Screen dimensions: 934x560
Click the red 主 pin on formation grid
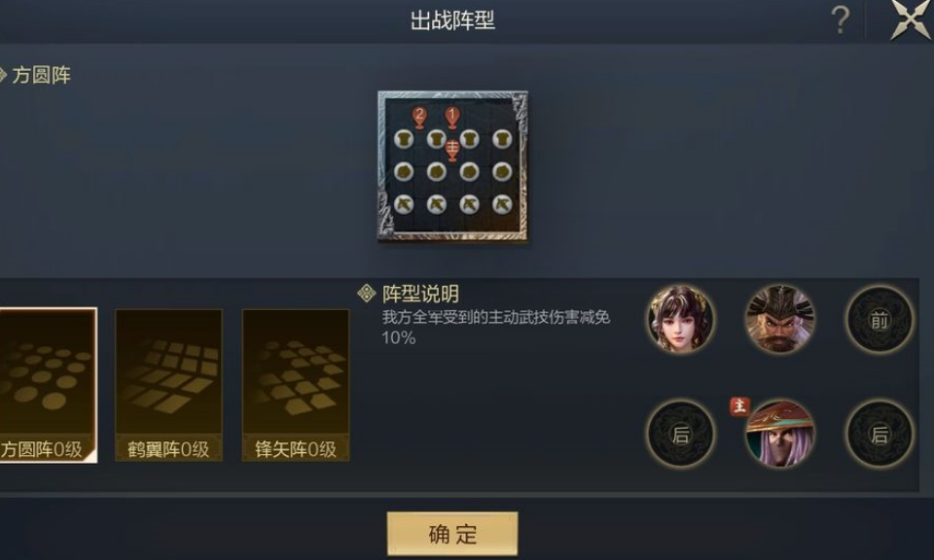pyautogui.click(x=452, y=150)
